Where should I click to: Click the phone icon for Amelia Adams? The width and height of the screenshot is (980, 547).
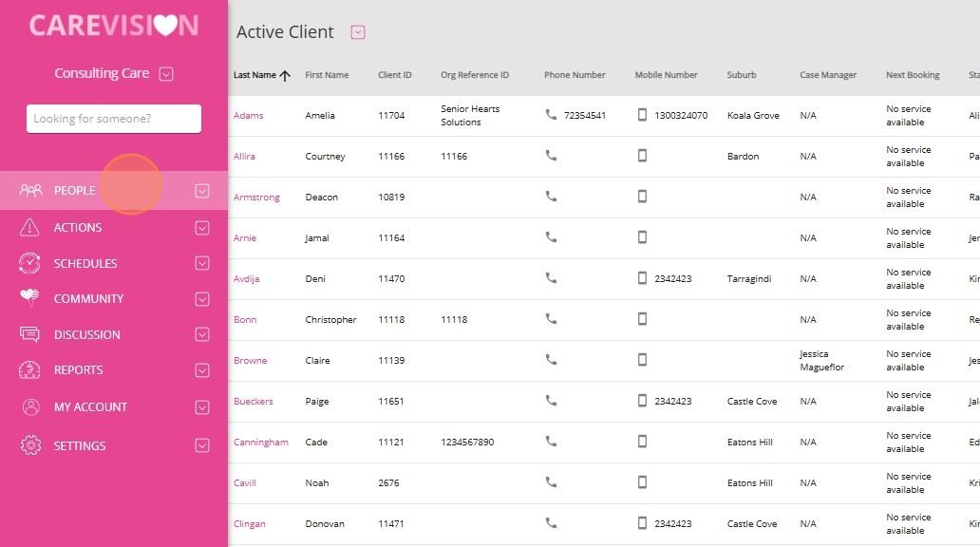coord(551,114)
